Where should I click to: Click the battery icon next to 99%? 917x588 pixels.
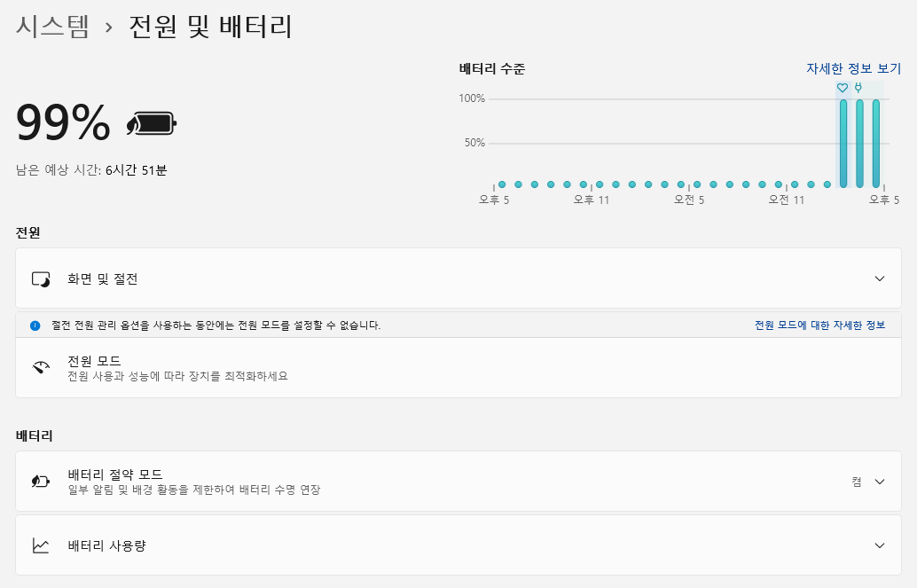[x=148, y=124]
